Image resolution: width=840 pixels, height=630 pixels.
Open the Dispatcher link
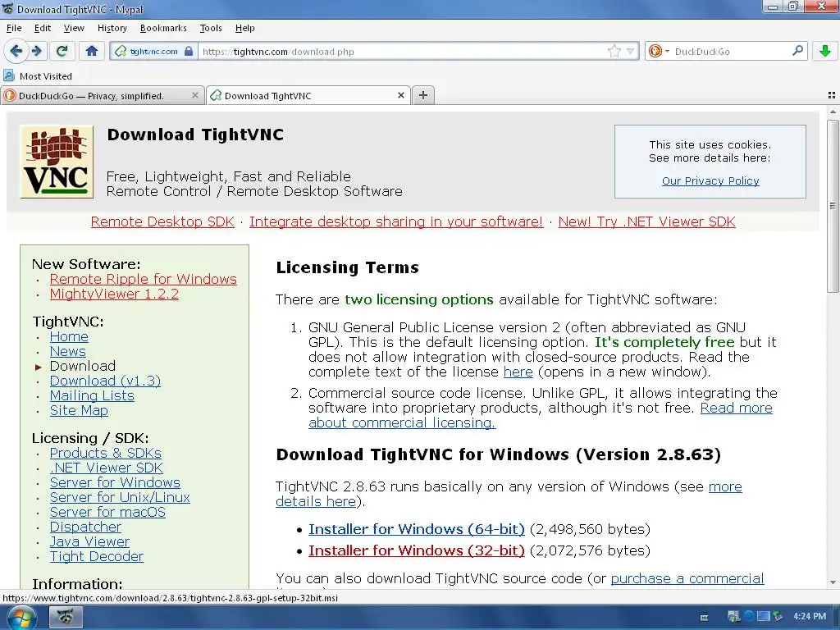85,527
